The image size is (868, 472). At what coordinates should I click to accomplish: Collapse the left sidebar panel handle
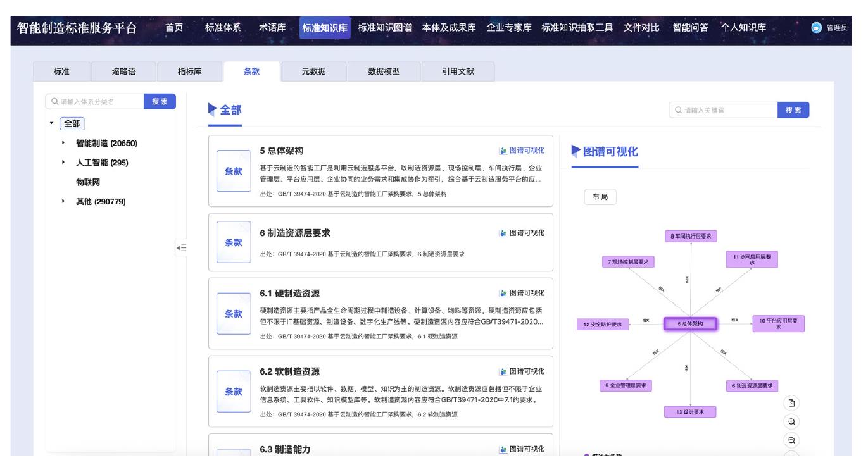(182, 247)
